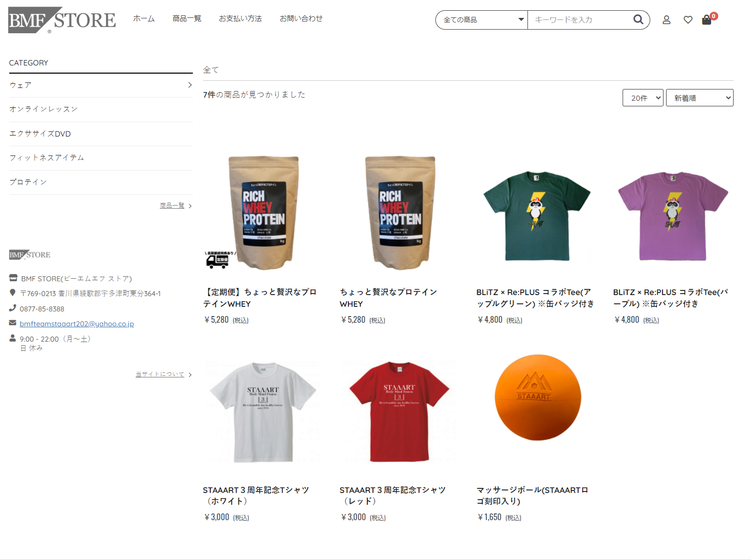Select the プロテイン category
Viewport: 751px width, 560px height.
pyautogui.click(x=101, y=182)
